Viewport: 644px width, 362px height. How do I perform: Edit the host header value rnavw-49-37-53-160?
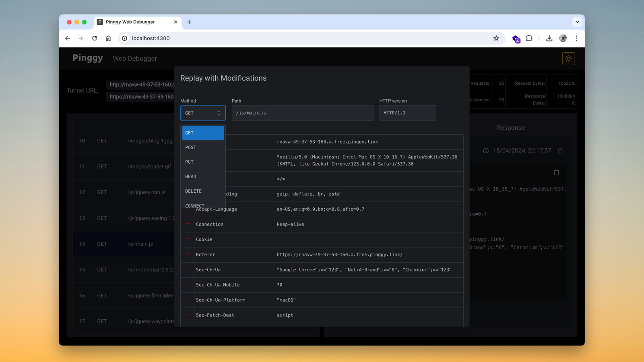369,142
